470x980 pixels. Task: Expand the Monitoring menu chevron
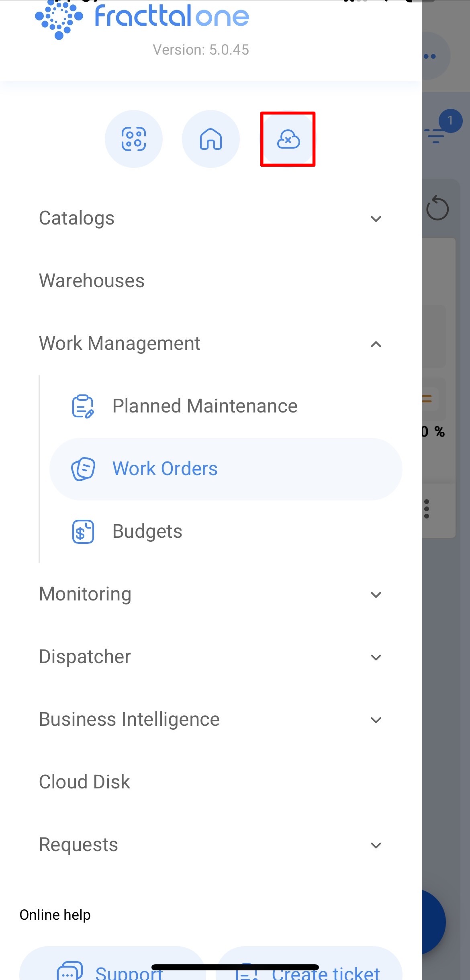click(x=376, y=594)
